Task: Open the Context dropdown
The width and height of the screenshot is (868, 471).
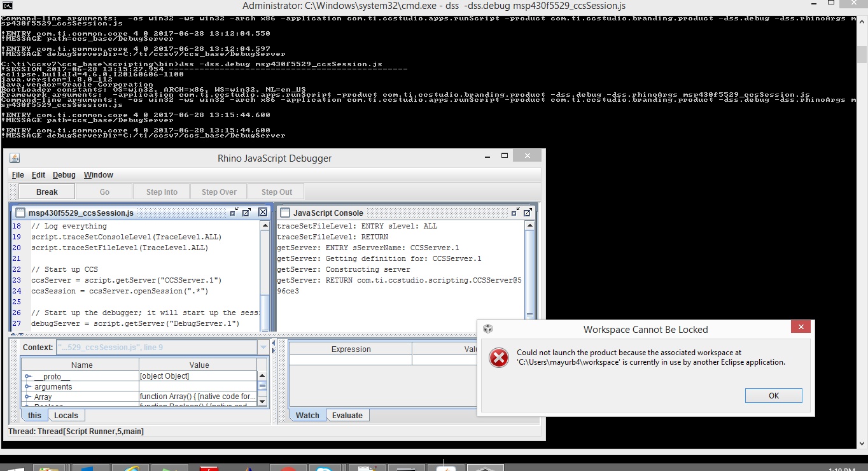Action: [263, 347]
